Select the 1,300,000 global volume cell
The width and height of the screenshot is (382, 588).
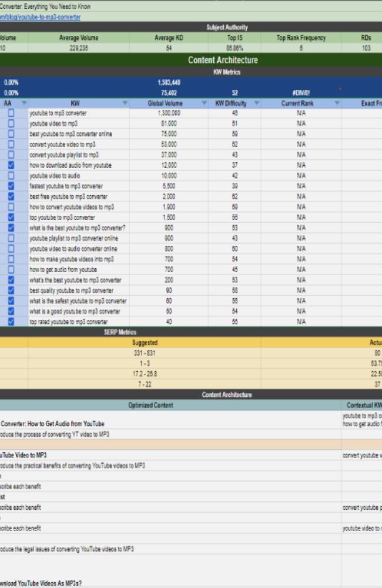pyautogui.click(x=169, y=113)
